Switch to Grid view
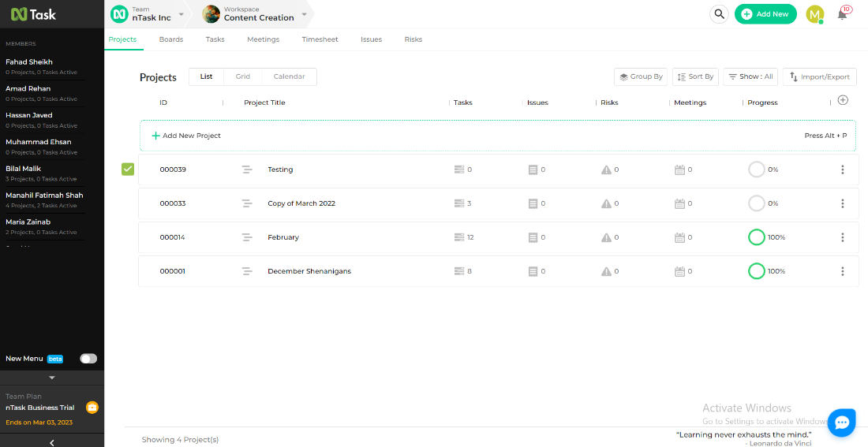This screenshot has height=447, width=868. [243, 76]
